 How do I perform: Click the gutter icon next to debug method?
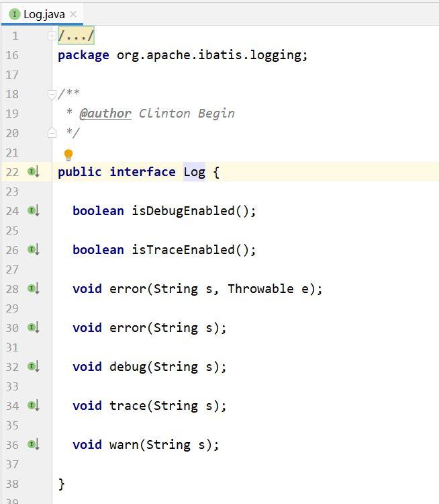click(x=33, y=367)
